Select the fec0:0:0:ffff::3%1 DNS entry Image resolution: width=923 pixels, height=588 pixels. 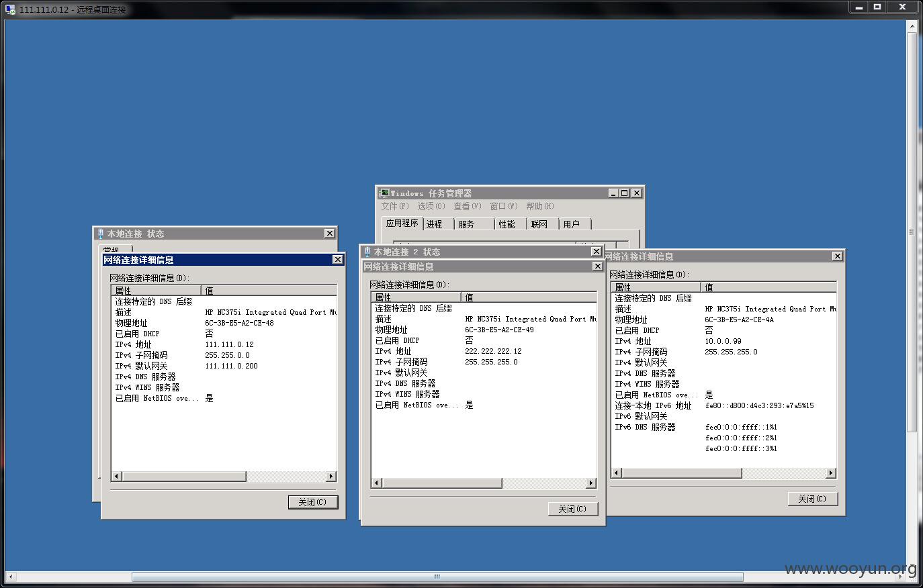741,448
